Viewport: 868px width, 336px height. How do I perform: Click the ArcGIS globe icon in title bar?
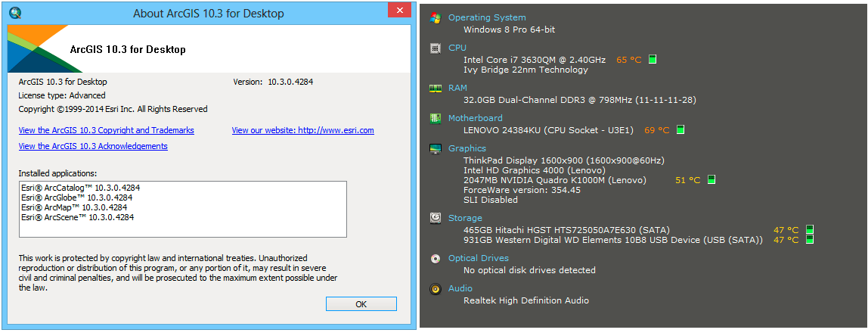(x=15, y=12)
